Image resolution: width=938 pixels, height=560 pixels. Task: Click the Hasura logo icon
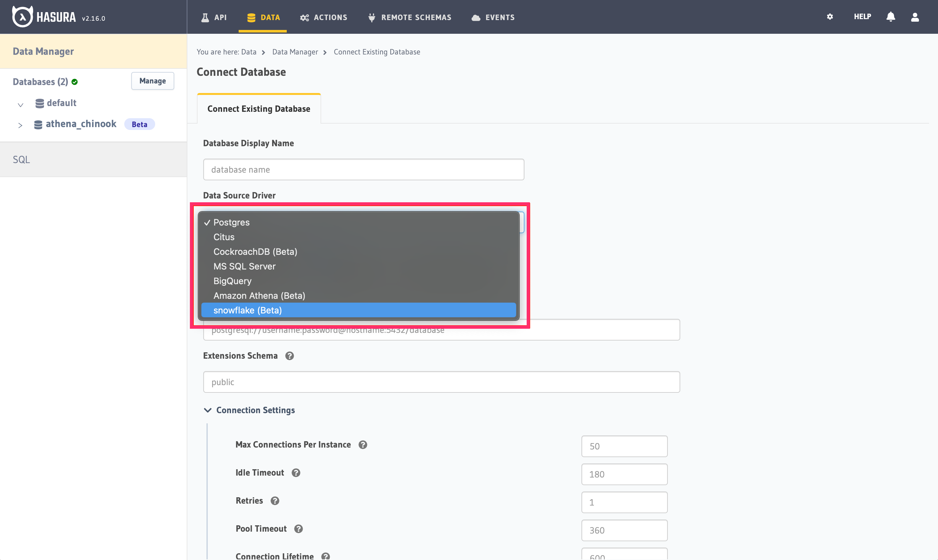pos(22,17)
